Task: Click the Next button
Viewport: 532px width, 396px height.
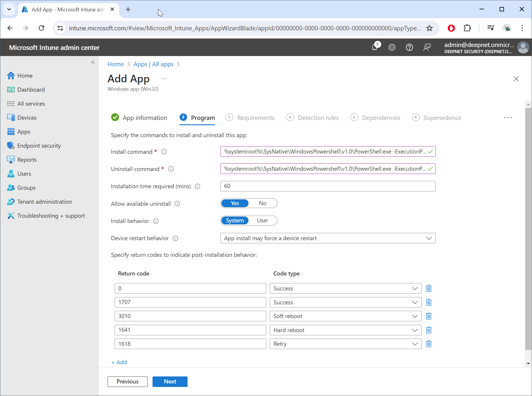Action: coord(170,382)
